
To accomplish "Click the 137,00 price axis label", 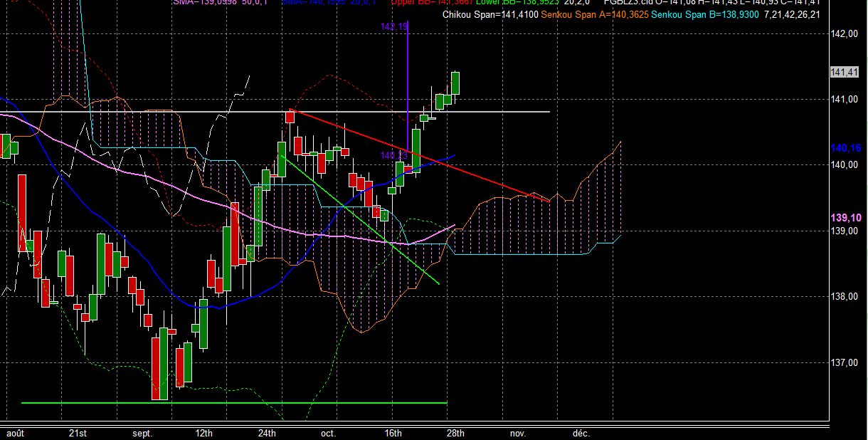I will click(844, 363).
